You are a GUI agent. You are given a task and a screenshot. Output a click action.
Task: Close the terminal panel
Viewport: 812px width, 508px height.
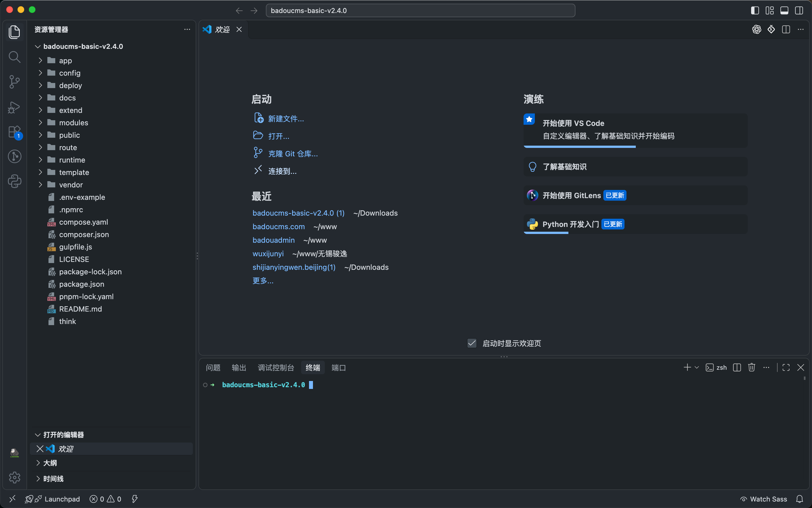(801, 367)
